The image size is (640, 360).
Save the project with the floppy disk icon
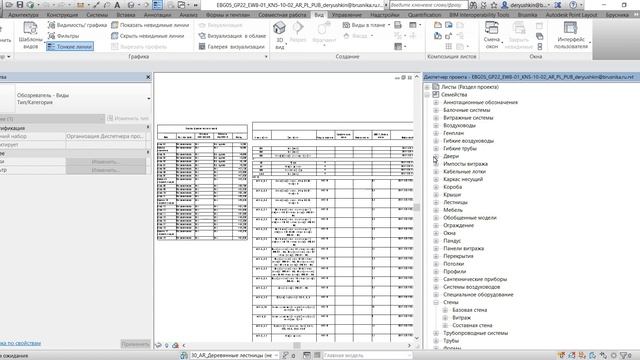(x=20, y=5)
